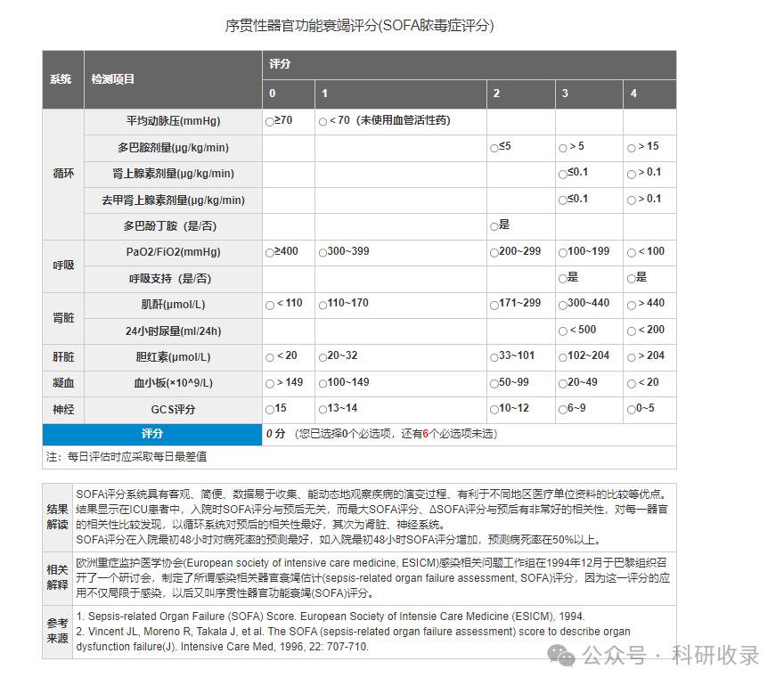784x686 pixels.
Task: Select GCS score 13~14 radio button
Action: pyautogui.click(x=323, y=410)
